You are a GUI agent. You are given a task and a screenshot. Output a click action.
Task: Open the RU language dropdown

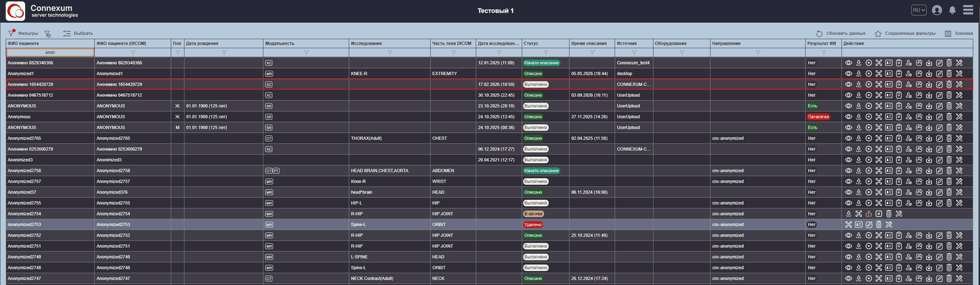pyautogui.click(x=919, y=10)
